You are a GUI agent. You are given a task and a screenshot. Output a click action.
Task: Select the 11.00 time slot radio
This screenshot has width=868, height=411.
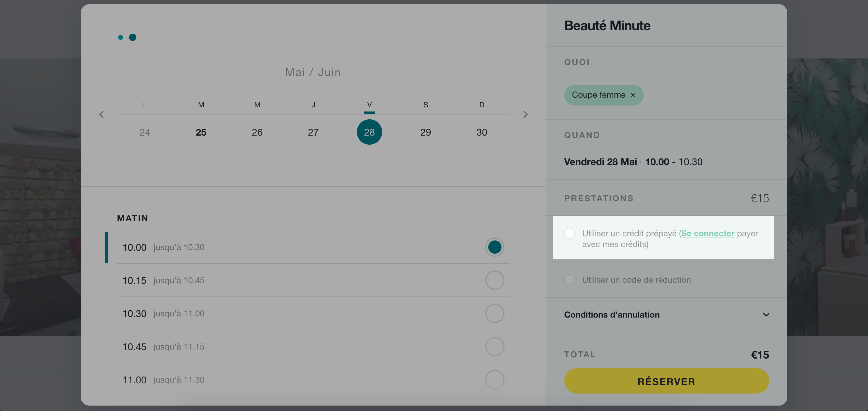click(x=494, y=380)
